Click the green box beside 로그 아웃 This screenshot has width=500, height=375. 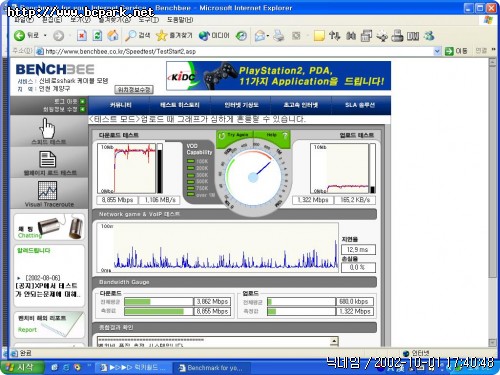point(82,101)
